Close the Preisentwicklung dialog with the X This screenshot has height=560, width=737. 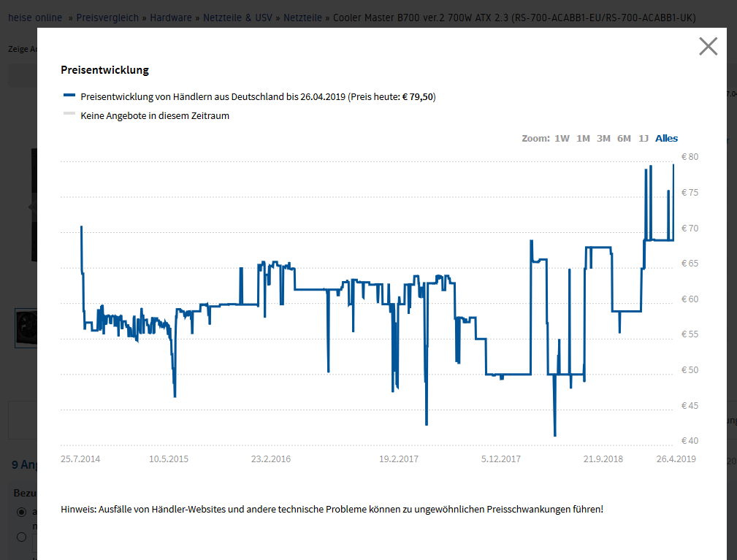708,47
